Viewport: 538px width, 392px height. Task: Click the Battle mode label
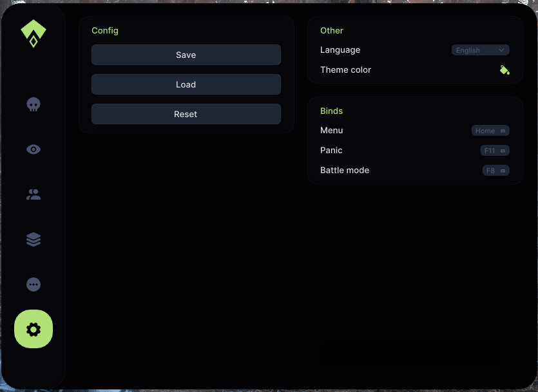pyautogui.click(x=345, y=171)
